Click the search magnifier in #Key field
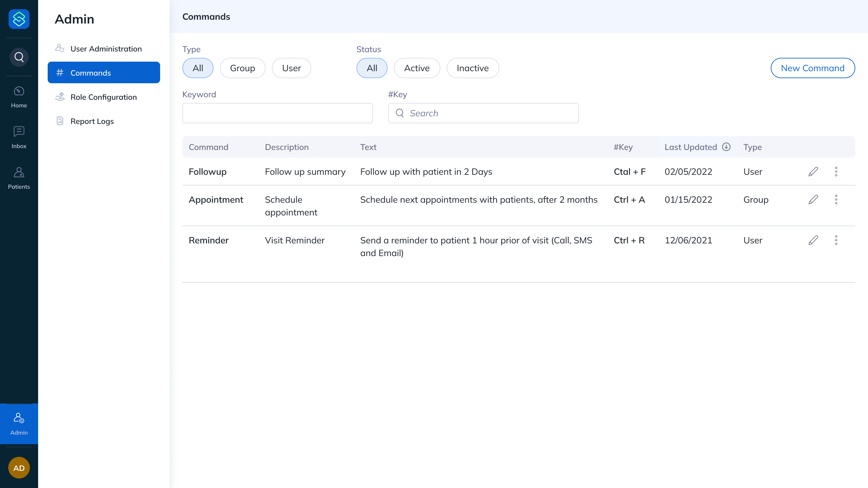 pyautogui.click(x=400, y=113)
